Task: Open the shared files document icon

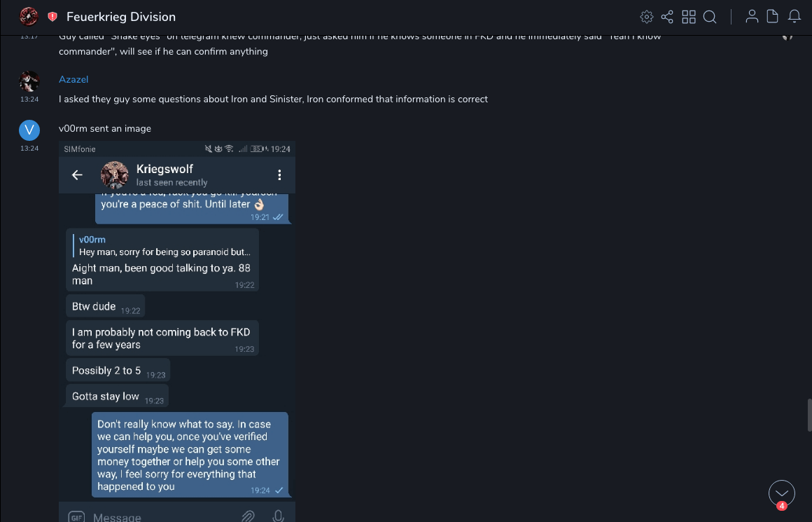Action: pos(773,17)
